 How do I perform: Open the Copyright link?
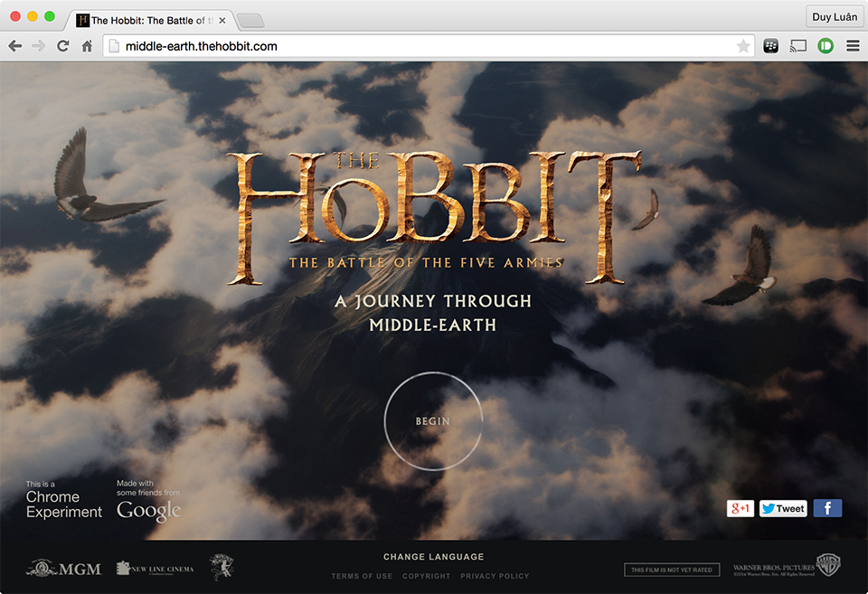[426, 576]
